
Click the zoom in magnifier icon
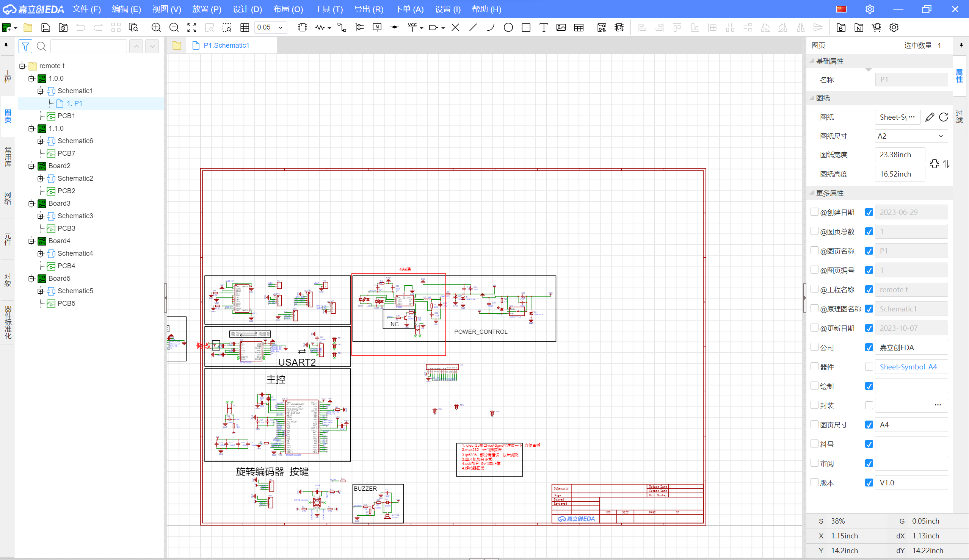tap(156, 27)
